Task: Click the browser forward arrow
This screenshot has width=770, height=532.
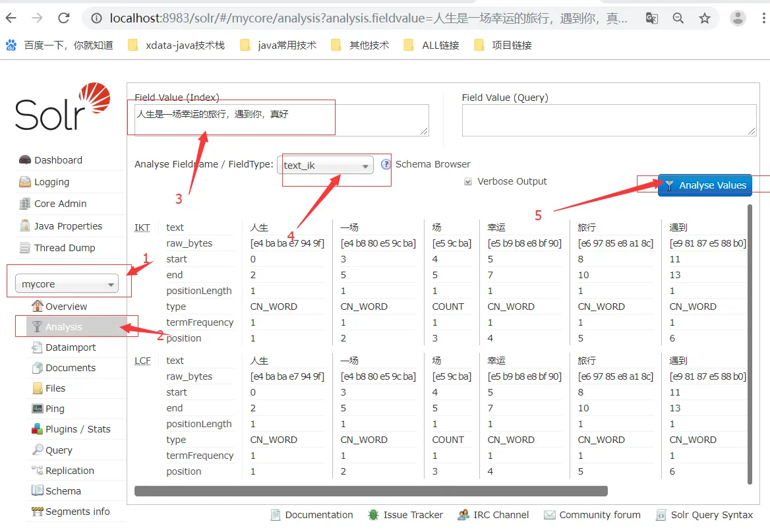Action: pyautogui.click(x=38, y=18)
